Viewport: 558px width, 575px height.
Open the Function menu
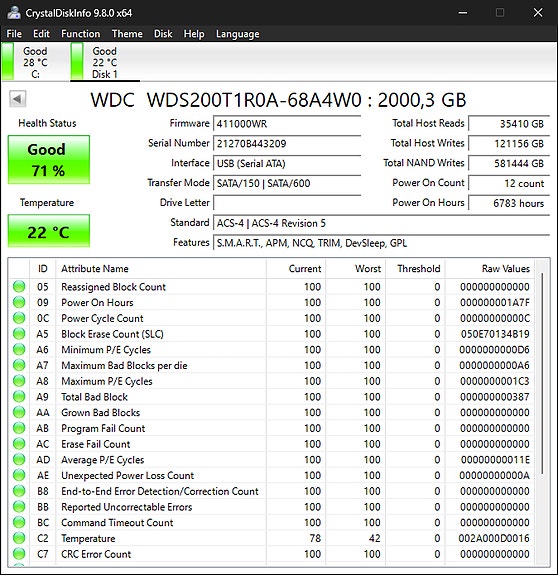[81, 34]
